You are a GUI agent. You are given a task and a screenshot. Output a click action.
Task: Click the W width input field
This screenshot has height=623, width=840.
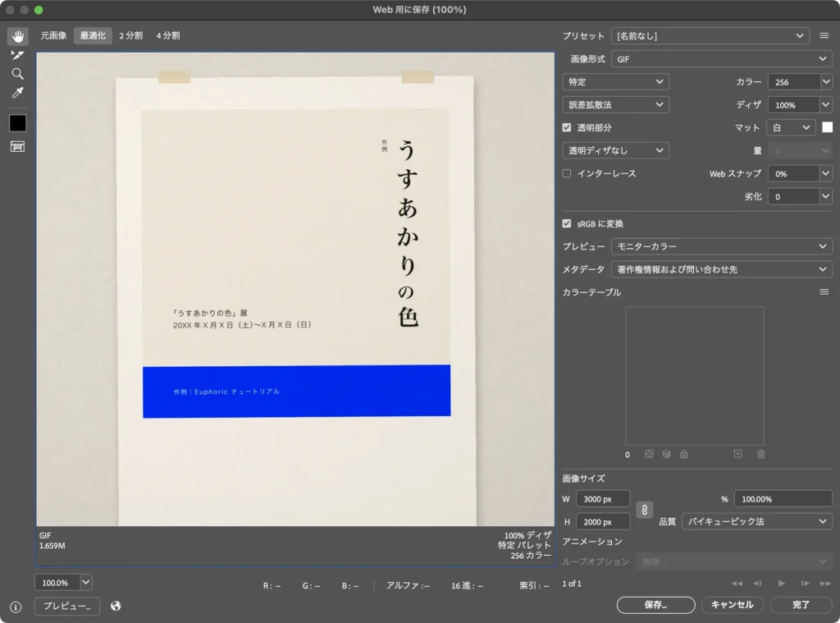[603, 498]
